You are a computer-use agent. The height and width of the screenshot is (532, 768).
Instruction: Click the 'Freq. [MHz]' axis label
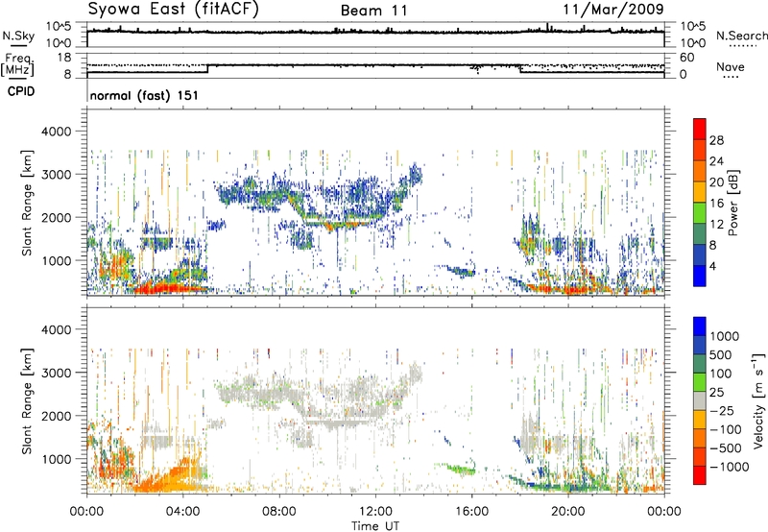click(x=17, y=64)
